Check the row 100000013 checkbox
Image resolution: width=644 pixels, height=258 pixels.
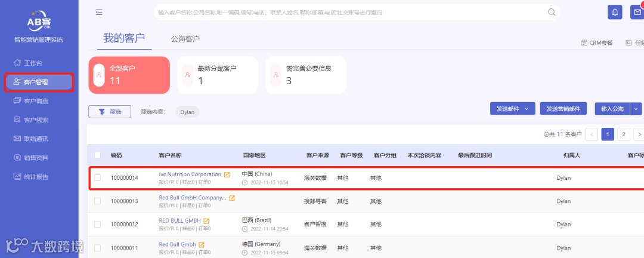[x=97, y=201]
